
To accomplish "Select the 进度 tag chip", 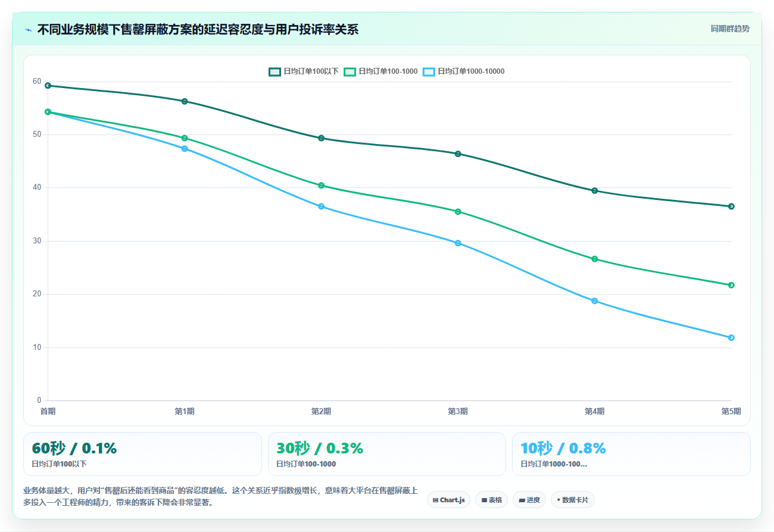I will pos(529,500).
